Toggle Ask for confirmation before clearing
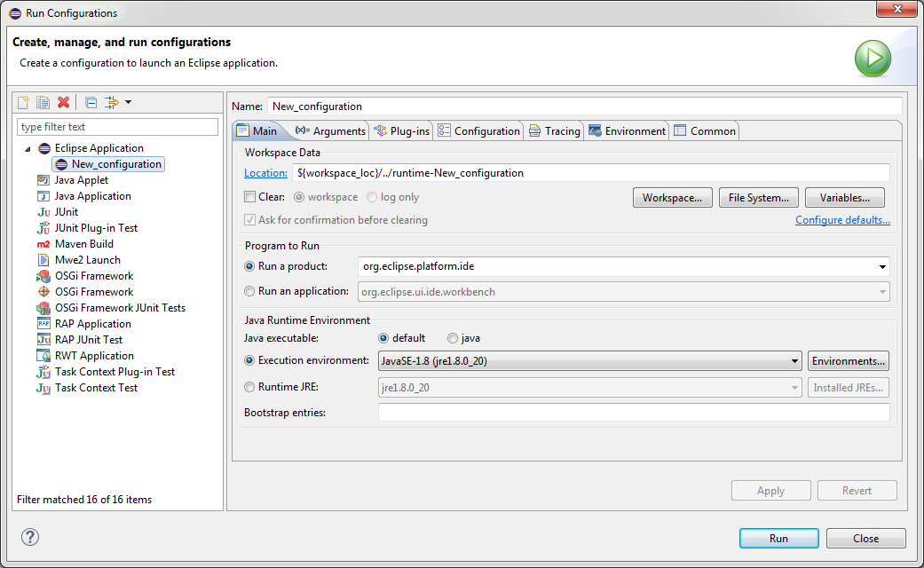Screen dimensions: 924x568 (249, 220)
